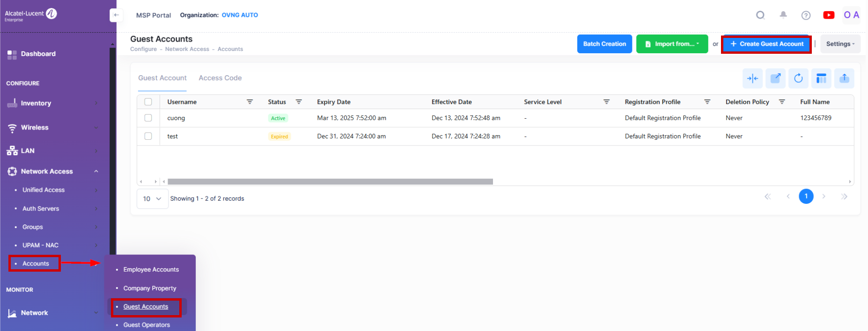868x331 pixels.
Task: Click the horizontal table scrollbar
Action: (x=330, y=181)
